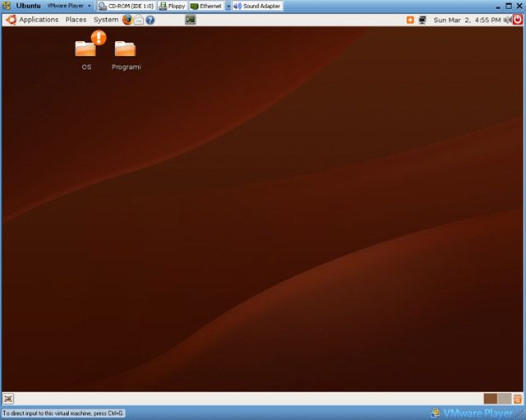Open the OS folder on desktop
Viewport: 526px width, 420px height.
(85, 51)
